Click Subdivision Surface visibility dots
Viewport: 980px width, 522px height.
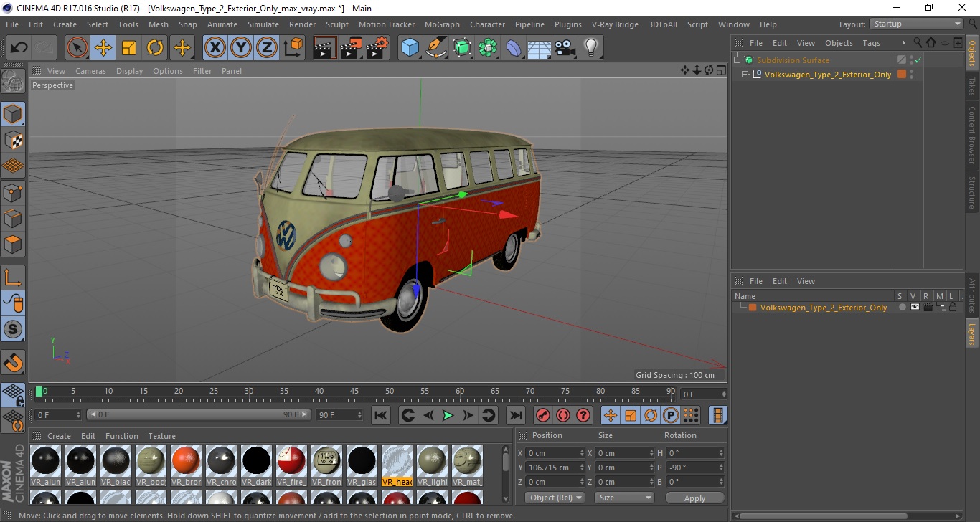(x=911, y=60)
